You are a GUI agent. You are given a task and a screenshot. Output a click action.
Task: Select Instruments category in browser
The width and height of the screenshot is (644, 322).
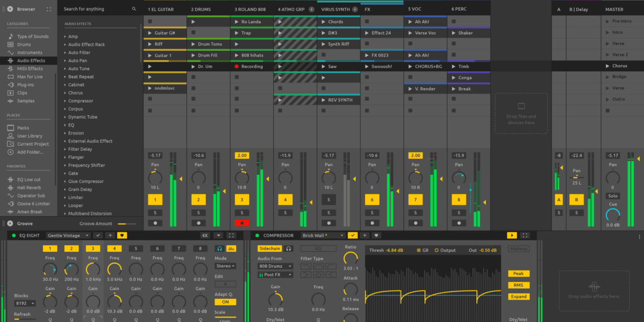pyautogui.click(x=29, y=53)
